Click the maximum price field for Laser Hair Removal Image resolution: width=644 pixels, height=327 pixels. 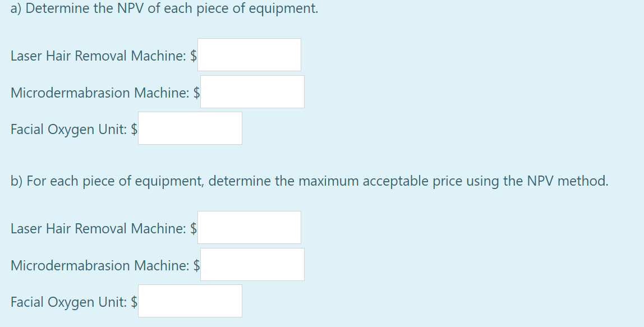pos(249,227)
